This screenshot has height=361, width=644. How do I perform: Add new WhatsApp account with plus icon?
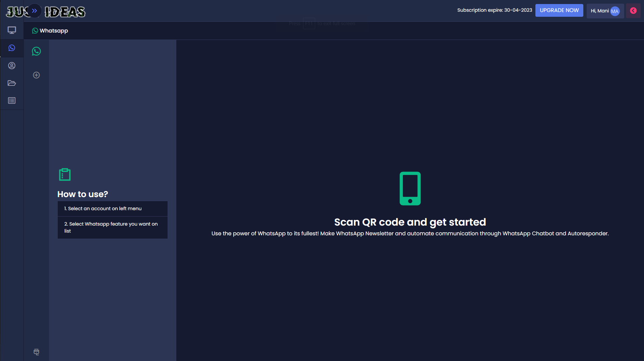(x=36, y=75)
